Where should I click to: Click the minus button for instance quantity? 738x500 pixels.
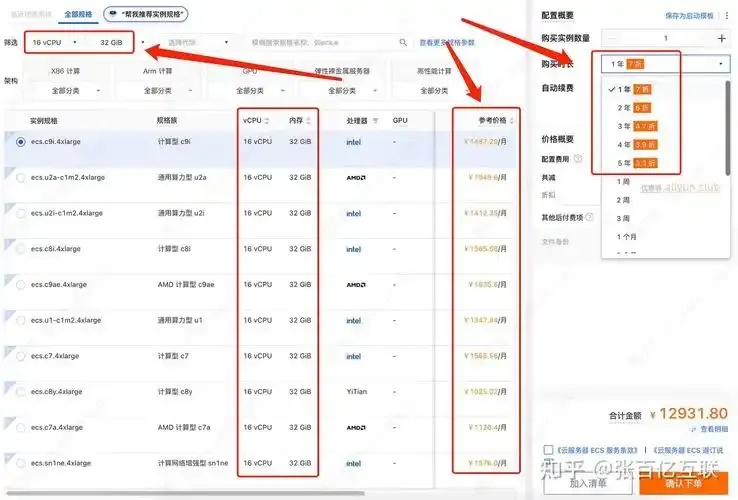[612, 38]
